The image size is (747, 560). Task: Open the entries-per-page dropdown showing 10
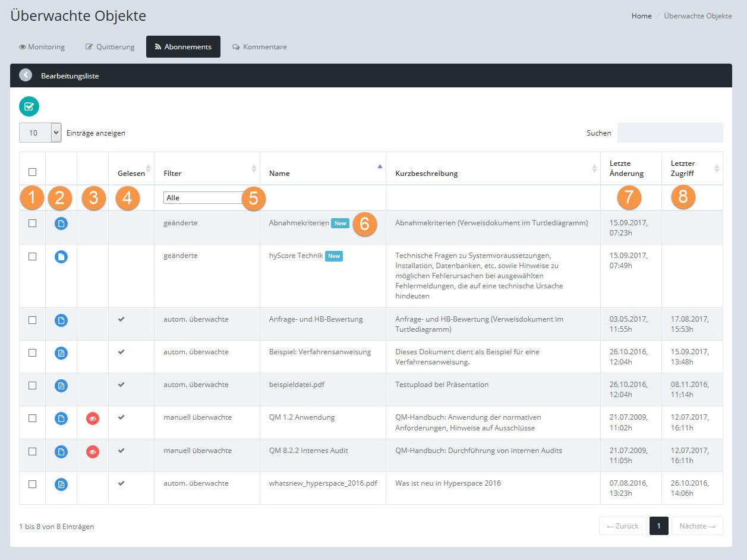[40, 133]
